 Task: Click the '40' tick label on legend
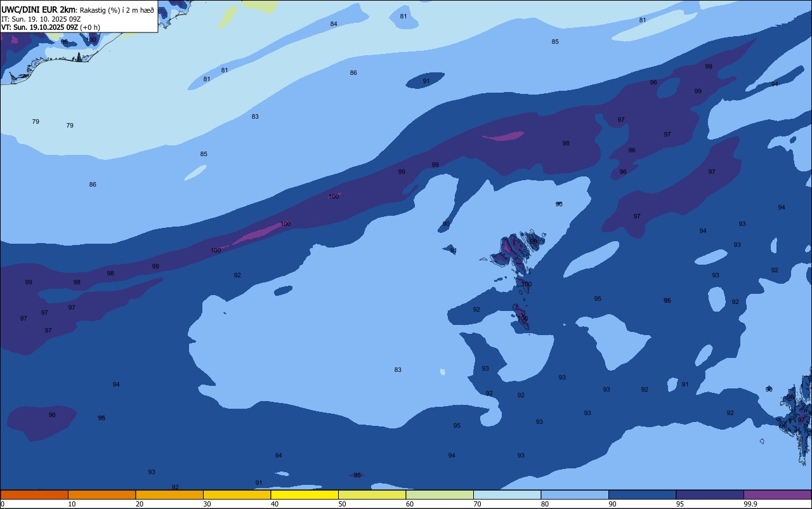pos(275,504)
